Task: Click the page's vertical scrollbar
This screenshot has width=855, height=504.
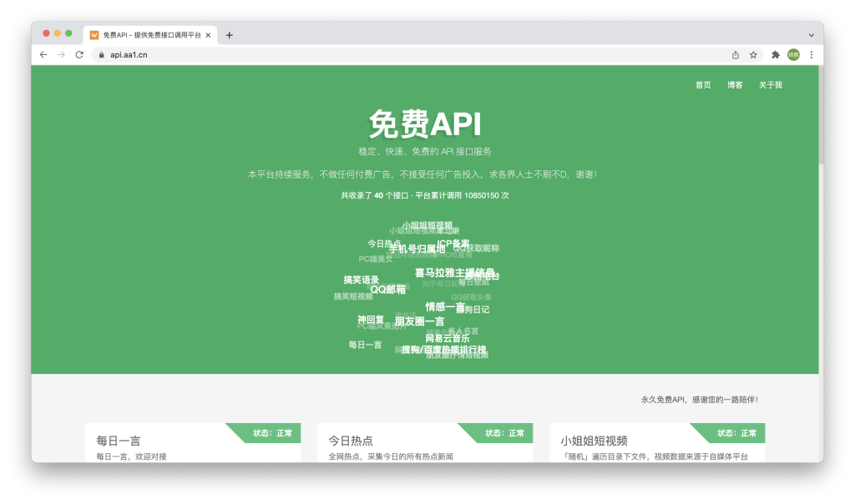Action: tap(822, 114)
